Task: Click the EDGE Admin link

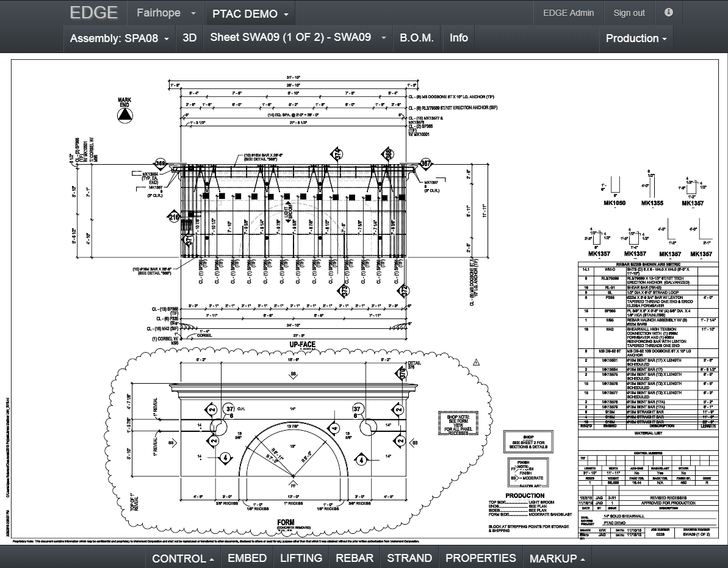Action: [x=568, y=13]
